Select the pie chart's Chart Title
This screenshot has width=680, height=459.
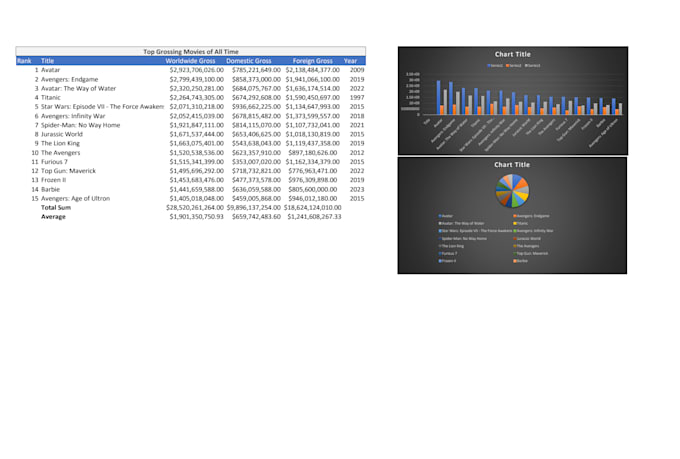pyautogui.click(x=512, y=165)
